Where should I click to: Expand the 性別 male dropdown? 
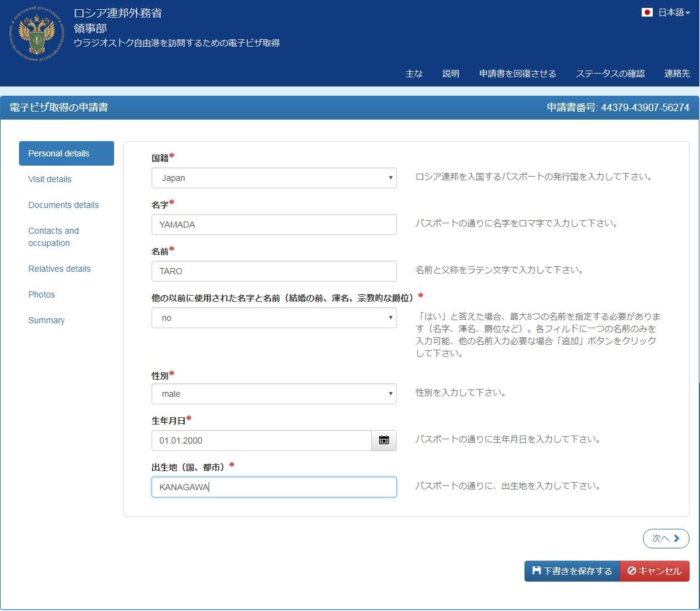pos(274,394)
